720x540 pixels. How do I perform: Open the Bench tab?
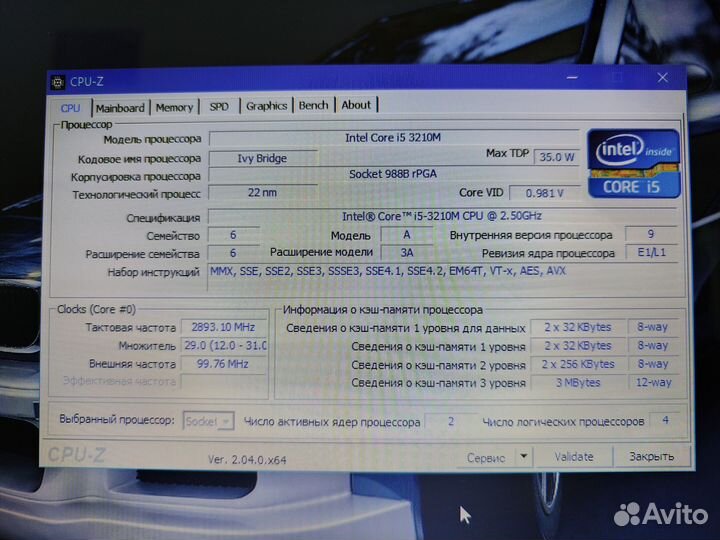click(x=314, y=105)
